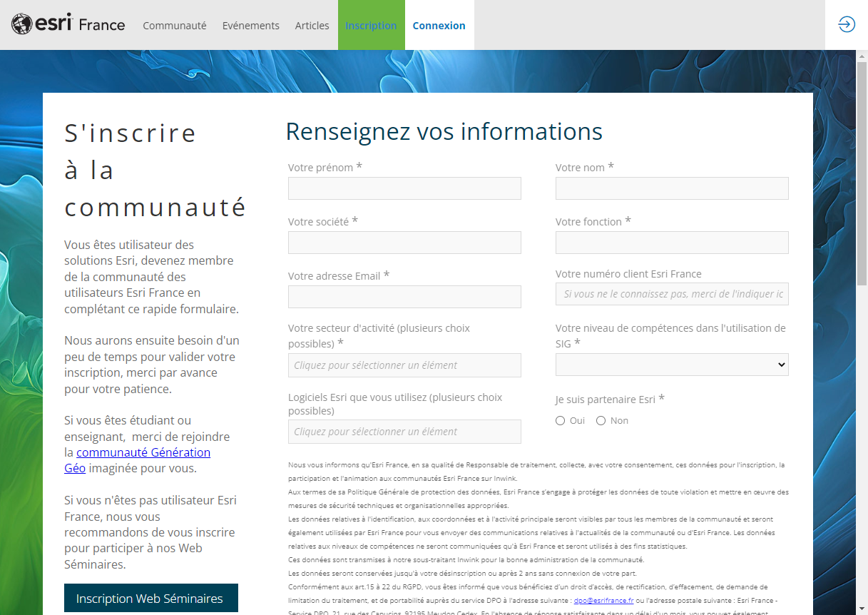Select the Inscription tab

371,25
